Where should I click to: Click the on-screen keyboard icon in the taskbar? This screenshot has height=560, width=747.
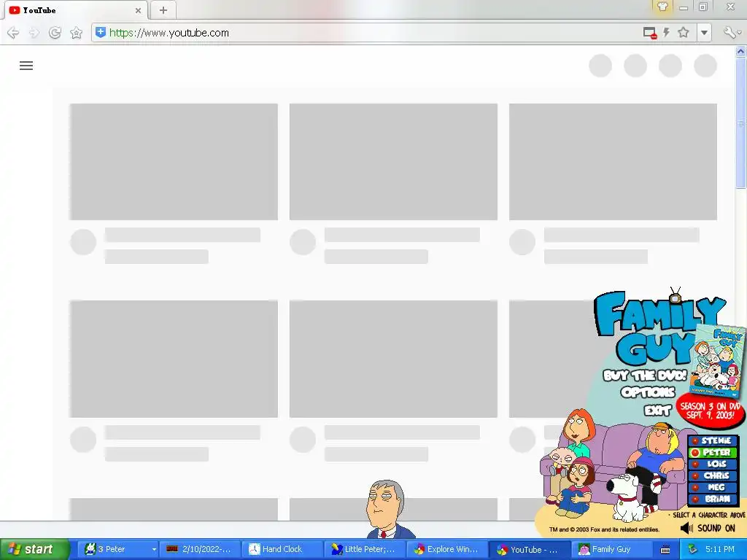(665, 550)
